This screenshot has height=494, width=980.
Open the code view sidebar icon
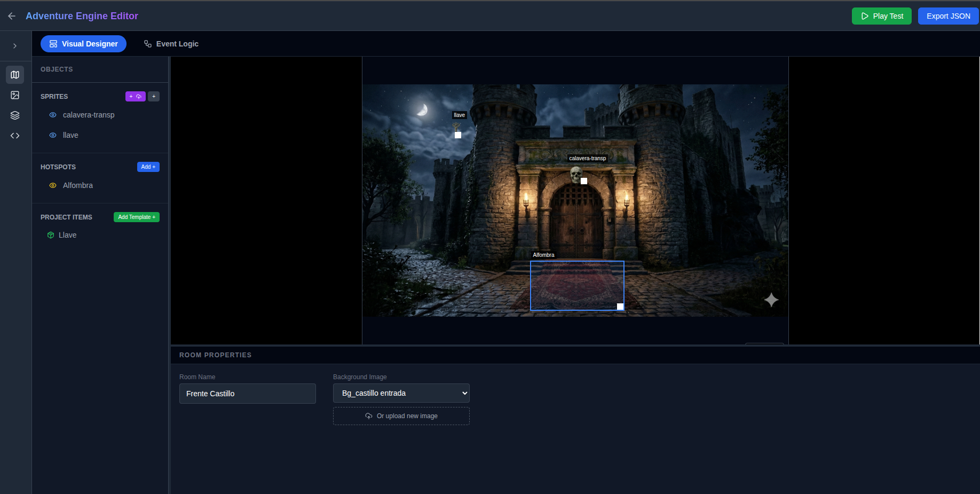click(15, 136)
